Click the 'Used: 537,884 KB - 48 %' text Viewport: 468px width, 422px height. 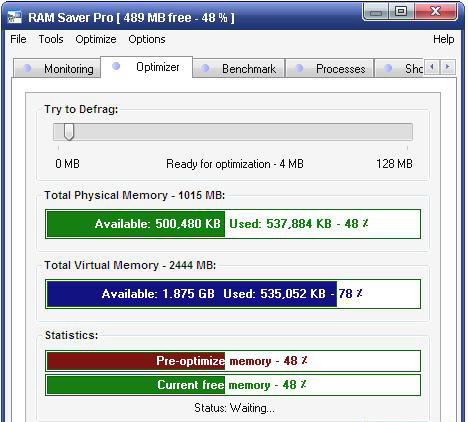(299, 224)
